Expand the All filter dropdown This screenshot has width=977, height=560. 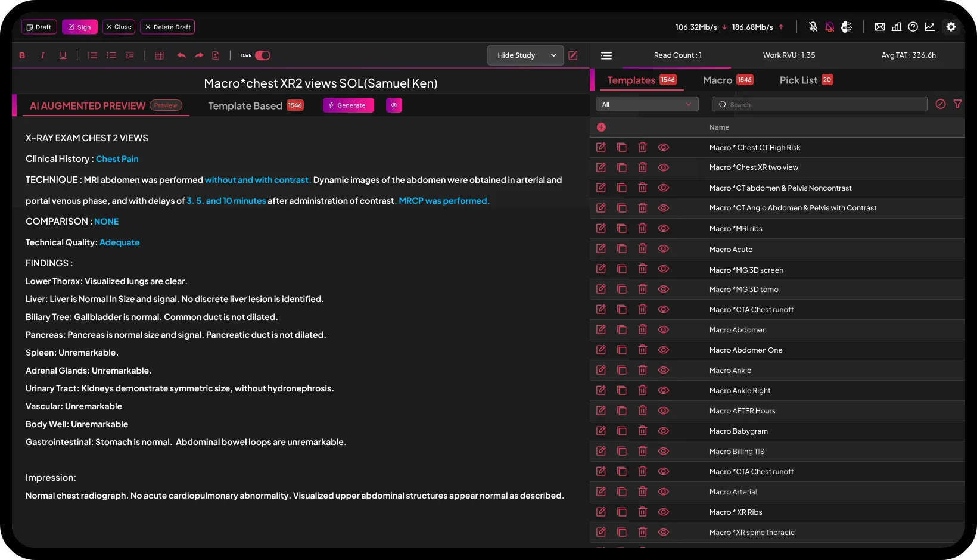click(x=647, y=104)
